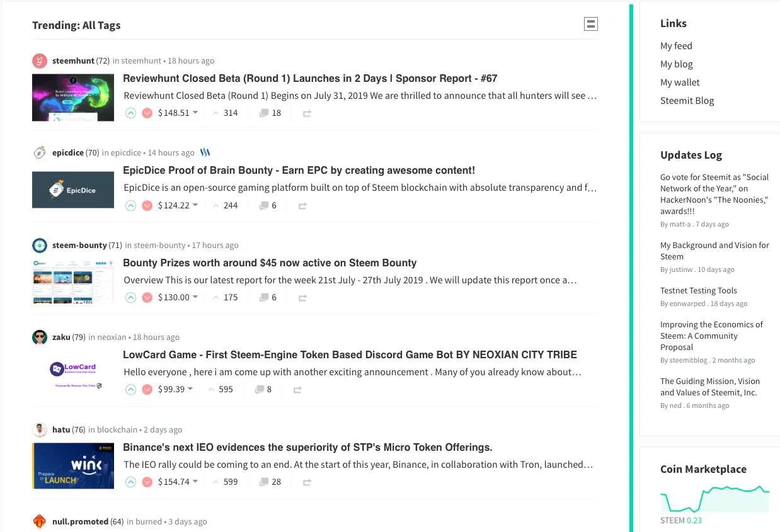This screenshot has width=780, height=532.
Task: Upvote the LowCard Game post
Action: point(130,390)
